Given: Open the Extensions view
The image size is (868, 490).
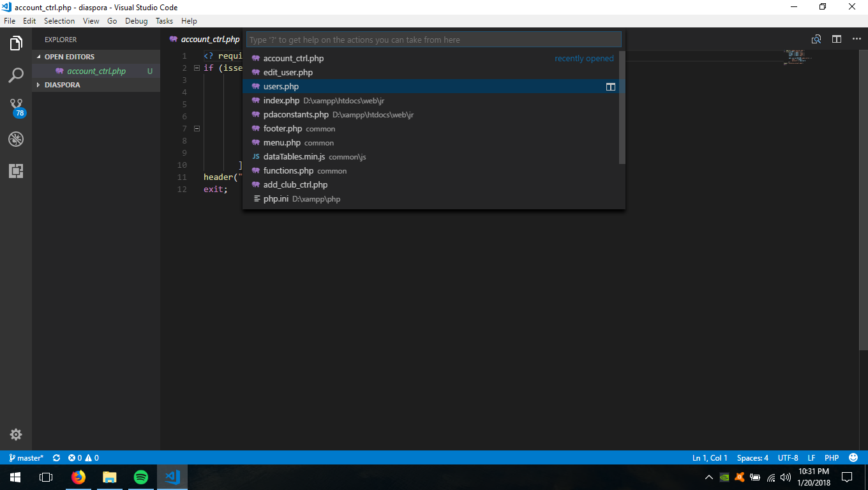Looking at the screenshot, I should point(15,171).
